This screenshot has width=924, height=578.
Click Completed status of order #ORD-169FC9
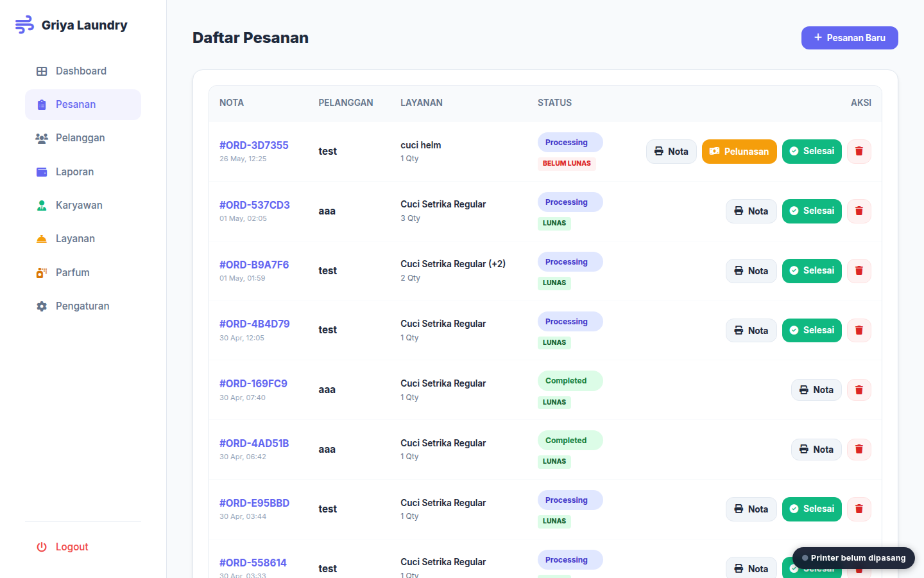point(570,381)
